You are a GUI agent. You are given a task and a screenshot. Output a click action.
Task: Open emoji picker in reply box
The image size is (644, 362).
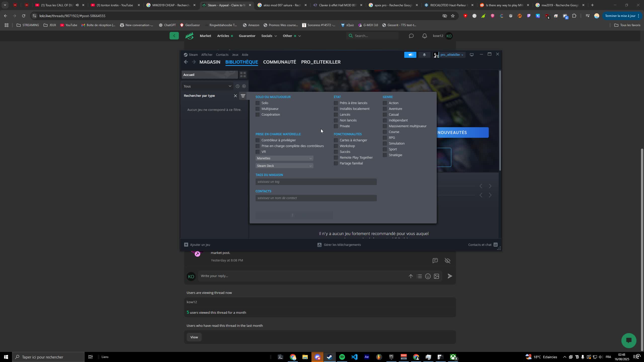pyautogui.click(x=428, y=276)
